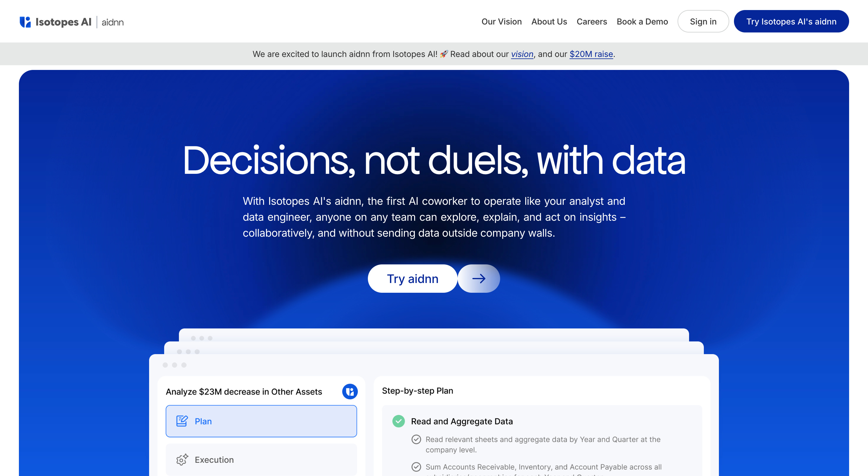The height and width of the screenshot is (476, 868).
Task: Toggle check circle for Read relevant sheets step
Action: coord(416,439)
